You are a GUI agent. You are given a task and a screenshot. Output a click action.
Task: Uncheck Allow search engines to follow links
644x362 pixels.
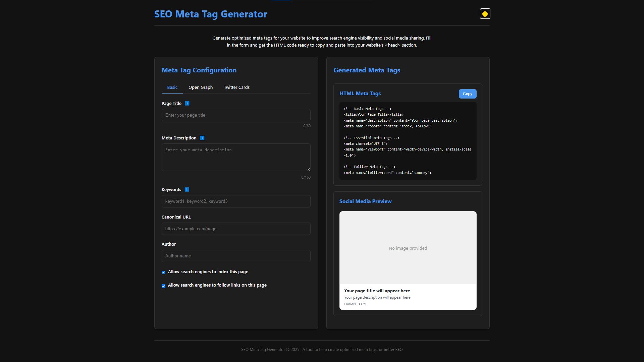click(164, 286)
